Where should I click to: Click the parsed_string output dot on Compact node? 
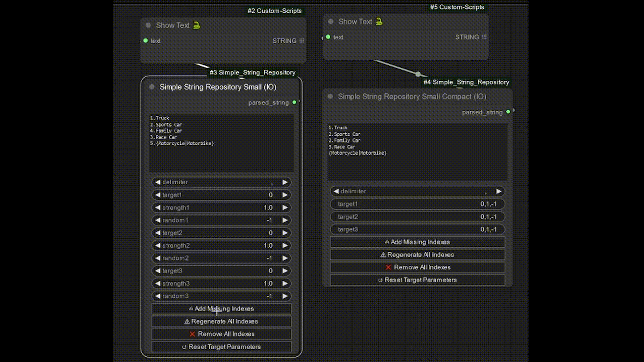click(x=508, y=112)
